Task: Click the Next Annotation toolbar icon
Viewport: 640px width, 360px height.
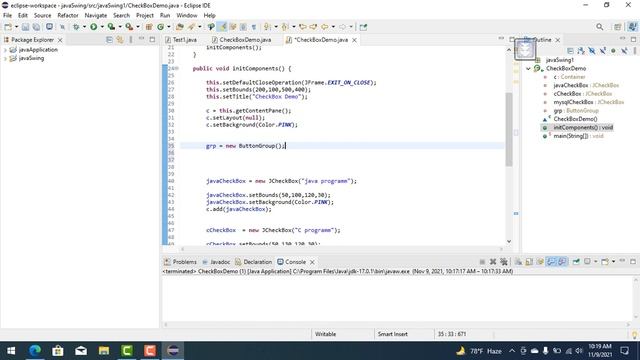Action: coord(267,27)
